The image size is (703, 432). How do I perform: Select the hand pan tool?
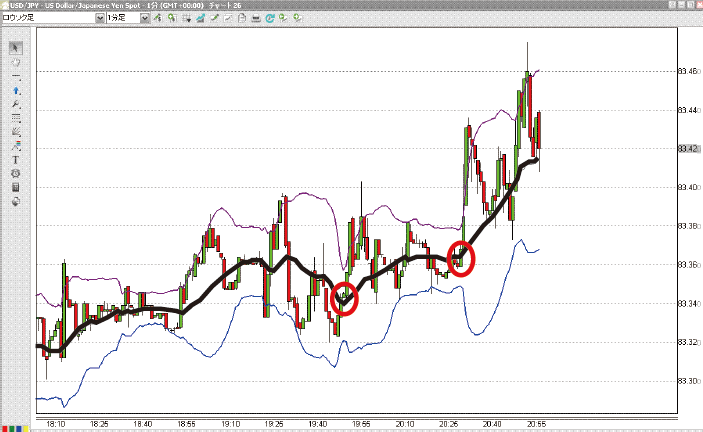(x=16, y=62)
